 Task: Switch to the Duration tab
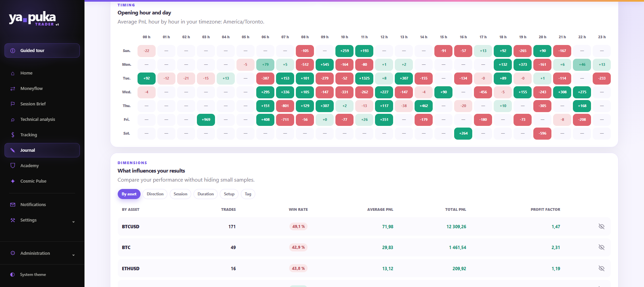[x=206, y=194]
